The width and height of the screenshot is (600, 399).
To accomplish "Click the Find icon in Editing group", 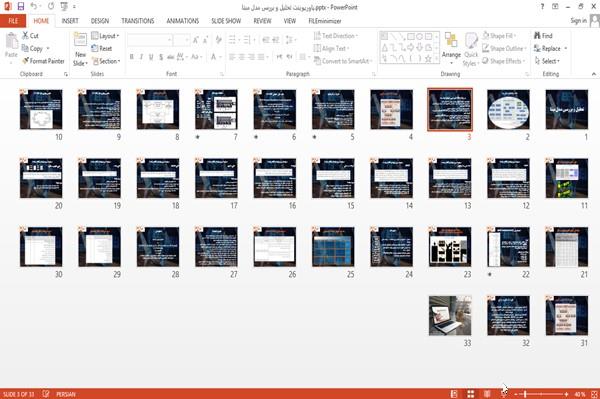I will 543,36.
